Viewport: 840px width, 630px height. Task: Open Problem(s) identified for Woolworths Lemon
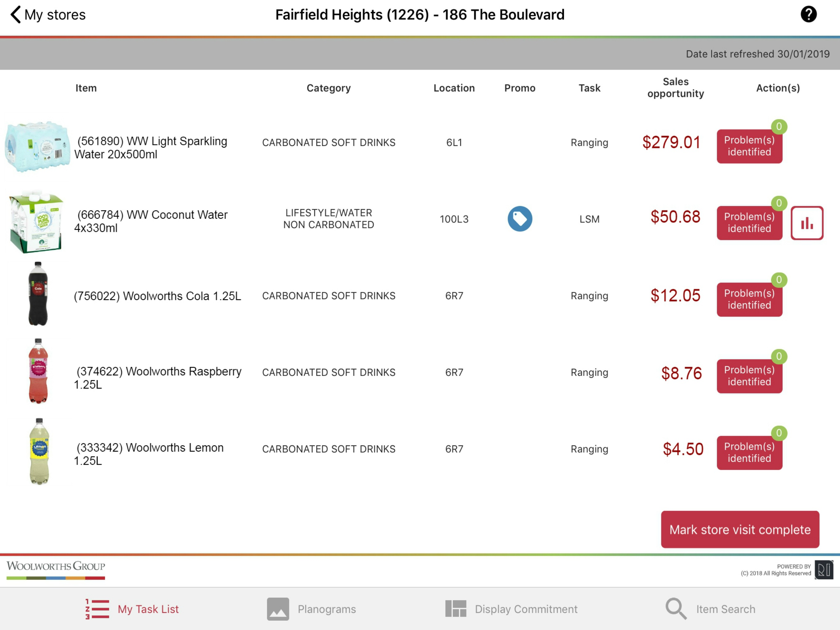(749, 452)
